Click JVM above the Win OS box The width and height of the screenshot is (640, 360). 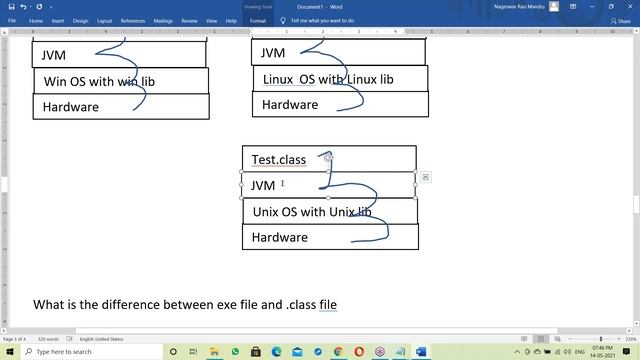(53, 55)
